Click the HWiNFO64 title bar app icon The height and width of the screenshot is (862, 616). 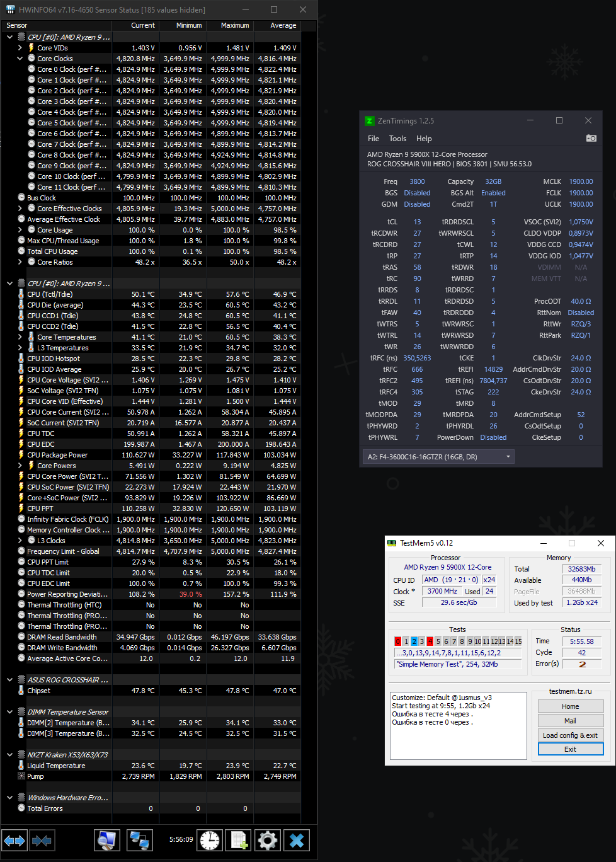pyautogui.click(x=10, y=9)
